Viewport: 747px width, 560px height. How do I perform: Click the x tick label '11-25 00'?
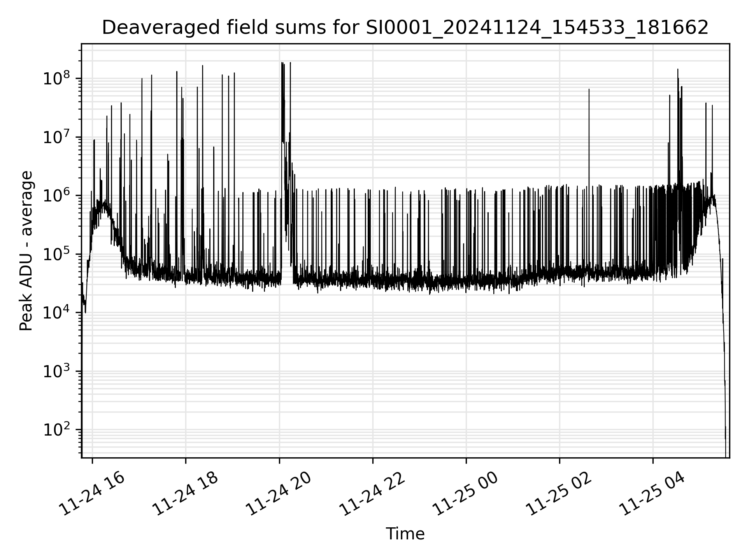[x=466, y=493]
